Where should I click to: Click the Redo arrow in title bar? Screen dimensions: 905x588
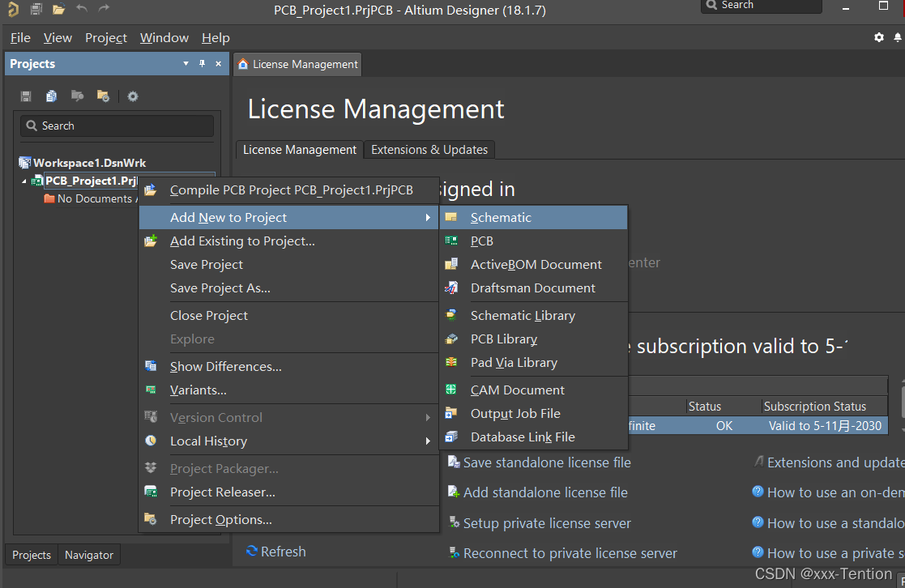(104, 9)
